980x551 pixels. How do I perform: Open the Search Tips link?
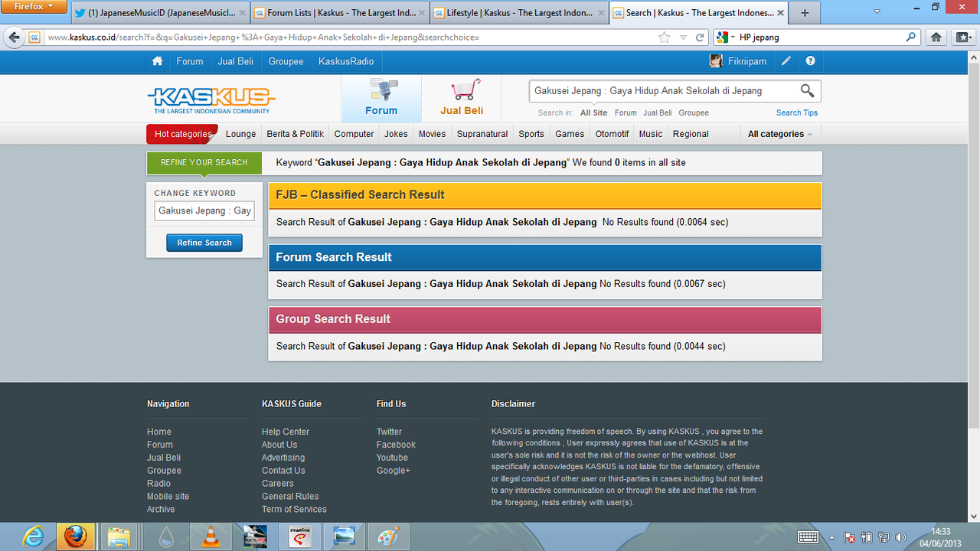[796, 112]
